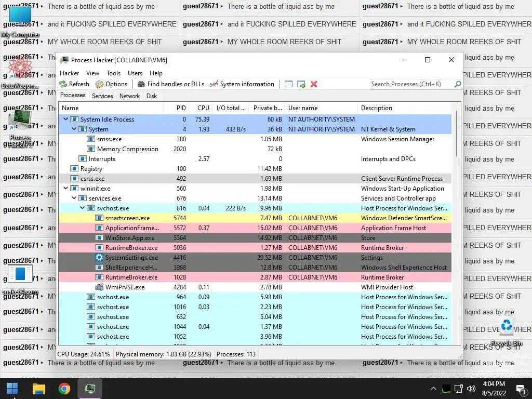Click Physical memory status bar entry
532x399 pixels.
tap(164, 354)
